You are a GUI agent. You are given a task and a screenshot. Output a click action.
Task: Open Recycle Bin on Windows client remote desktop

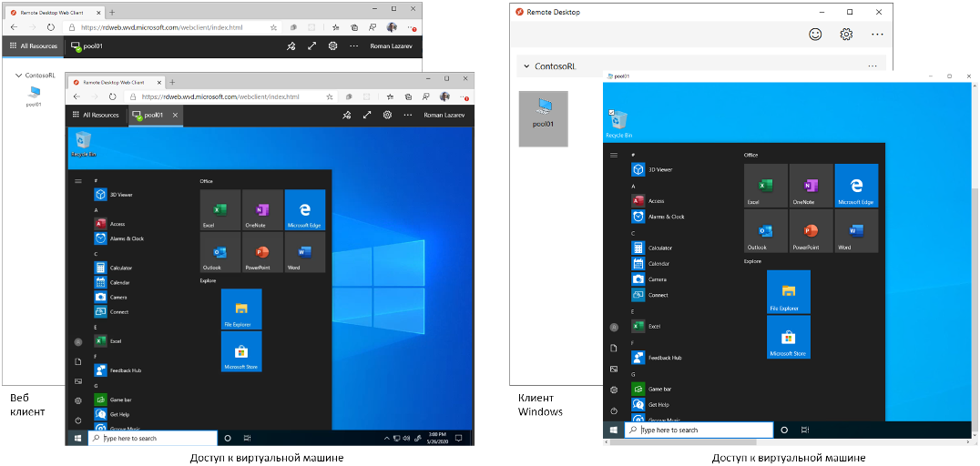pyautogui.click(x=618, y=125)
